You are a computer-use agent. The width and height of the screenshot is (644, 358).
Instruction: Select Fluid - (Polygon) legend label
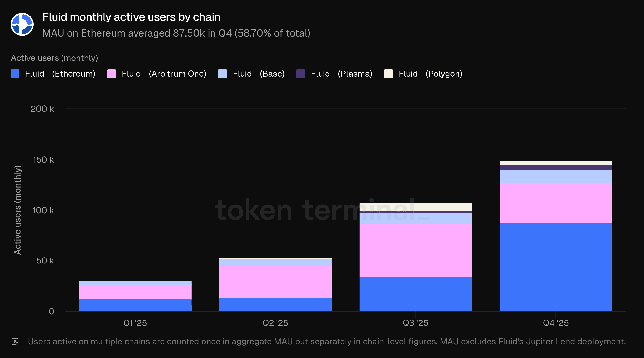[x=430, y=74]
